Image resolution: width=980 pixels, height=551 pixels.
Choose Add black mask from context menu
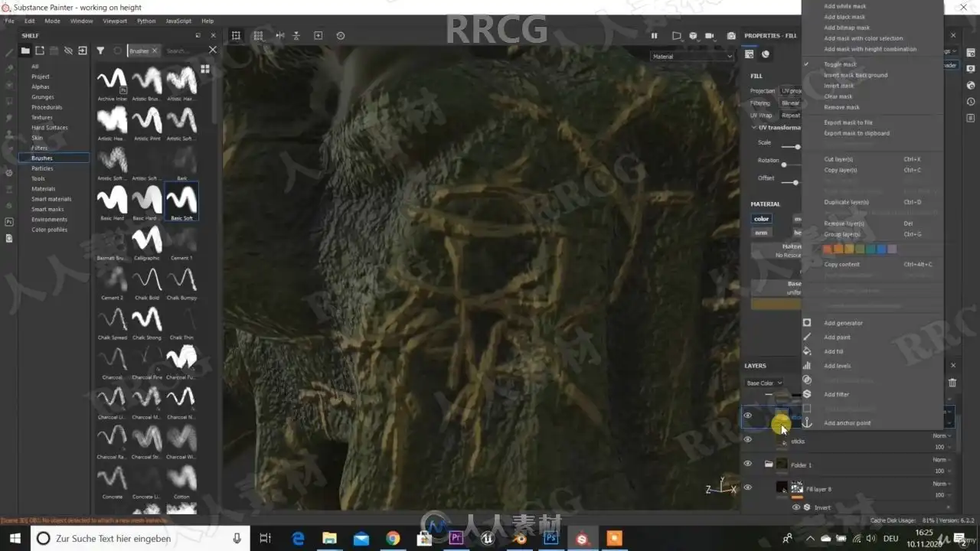pyautogui.click(x=844, y=17)
